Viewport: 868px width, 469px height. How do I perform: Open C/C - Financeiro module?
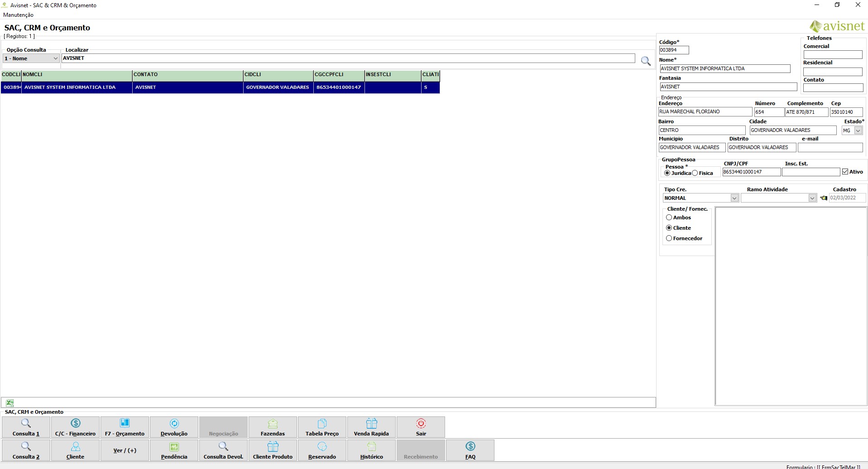[x=75, y=427]
